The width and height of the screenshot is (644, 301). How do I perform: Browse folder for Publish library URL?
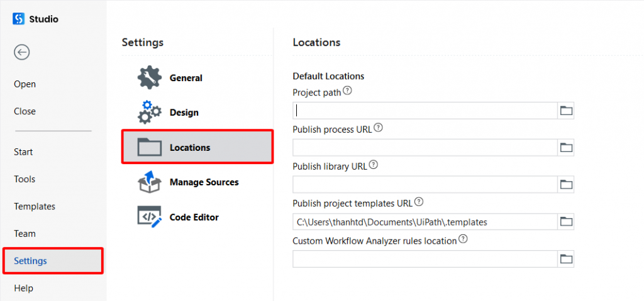coord(566,184)
